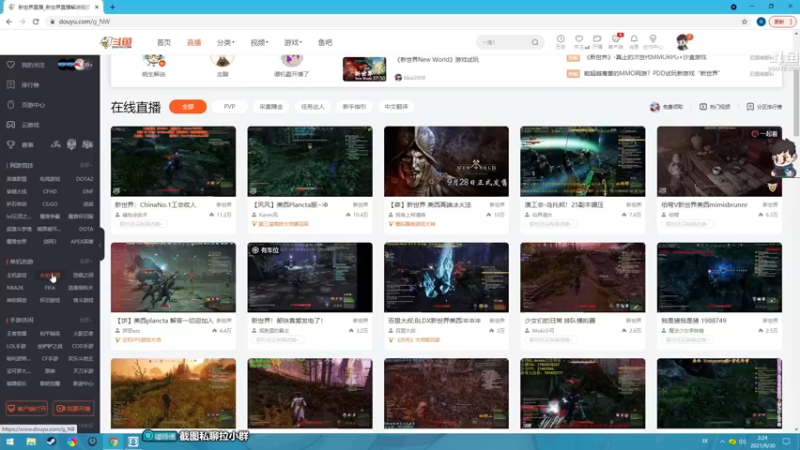
Task: Open the Douyu logo home link
Action: tap(116, 42)
